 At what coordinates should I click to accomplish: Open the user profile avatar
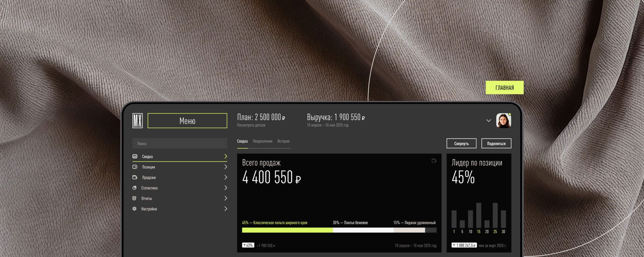pyautogui.click(x=503, y=121)
